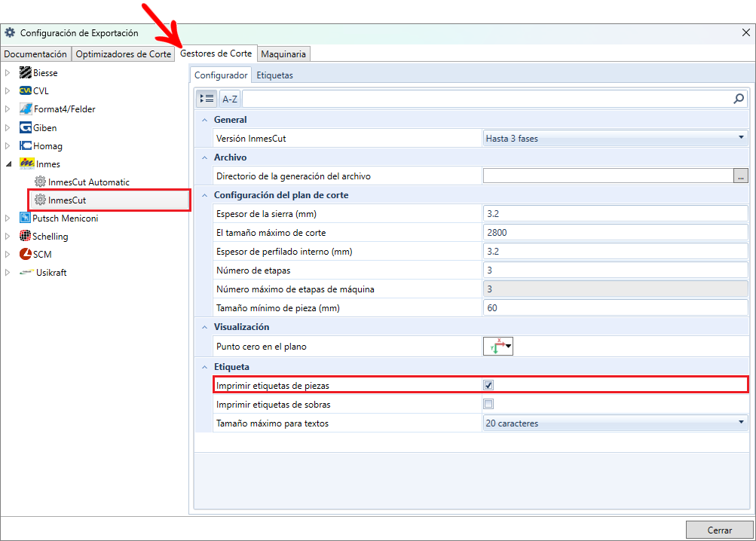Open the Maquinaria tab
The height and width of the screenshot is (541, 756).
click(283, 54)
